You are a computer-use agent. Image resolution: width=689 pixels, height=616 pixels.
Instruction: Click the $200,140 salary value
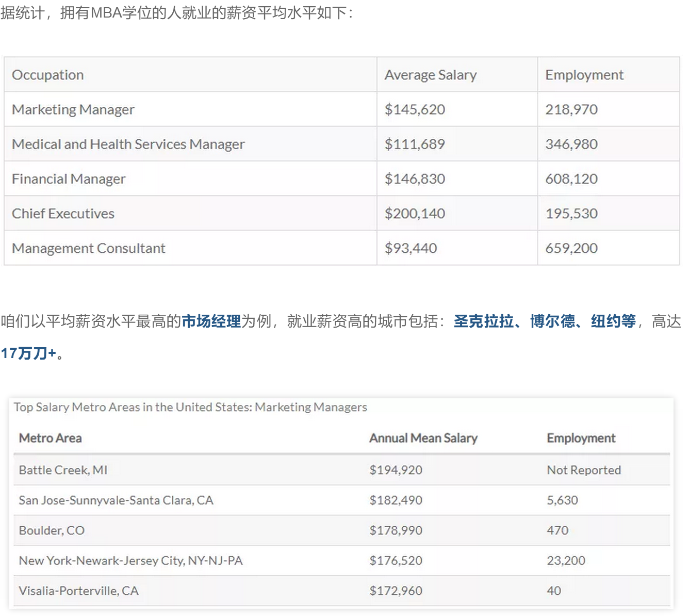tap(415, 214)
